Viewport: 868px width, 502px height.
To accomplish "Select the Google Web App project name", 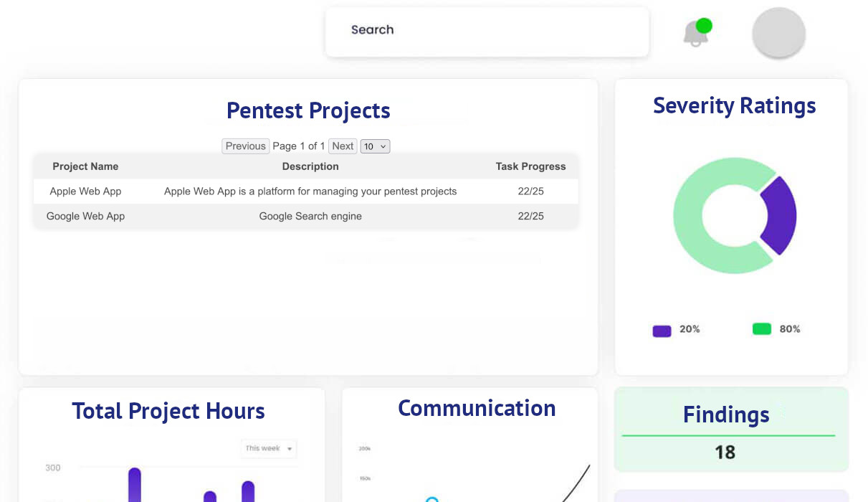I will pos(85,216).
